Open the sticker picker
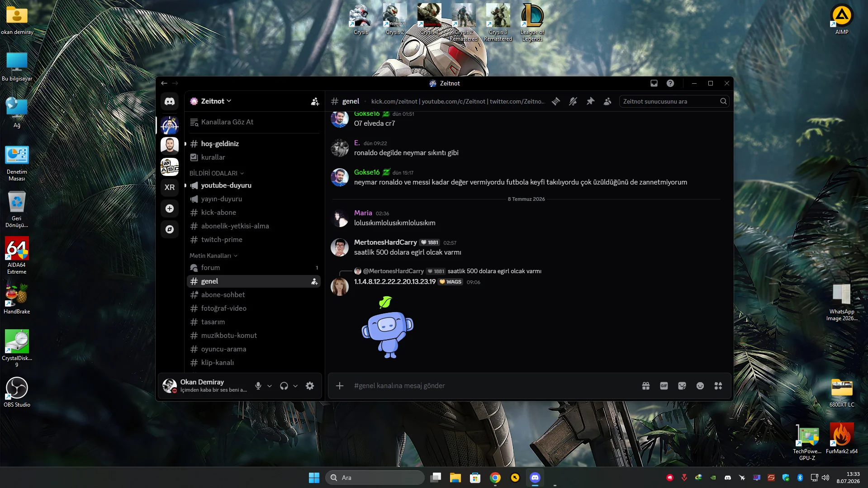 (682, 386)
